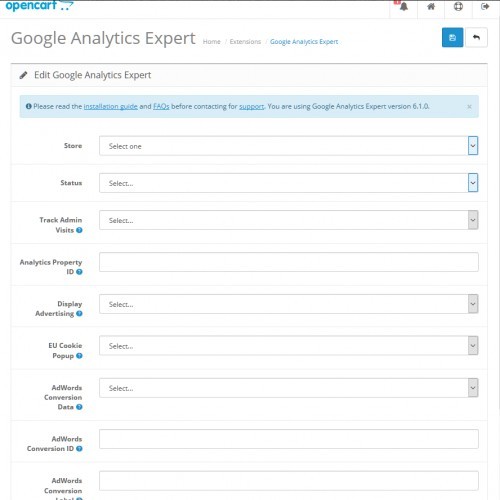500x500 pixels.
Task: Open the FAQs link
Action: (161, 106)
